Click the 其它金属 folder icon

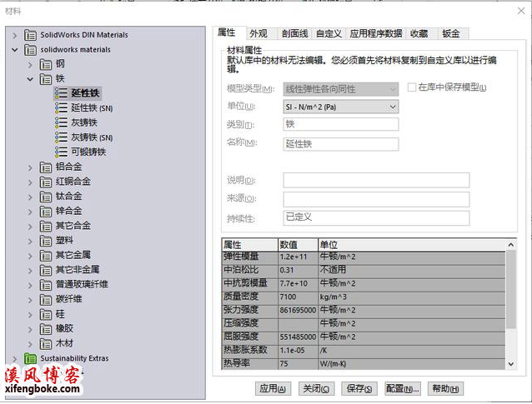(46, 255)
